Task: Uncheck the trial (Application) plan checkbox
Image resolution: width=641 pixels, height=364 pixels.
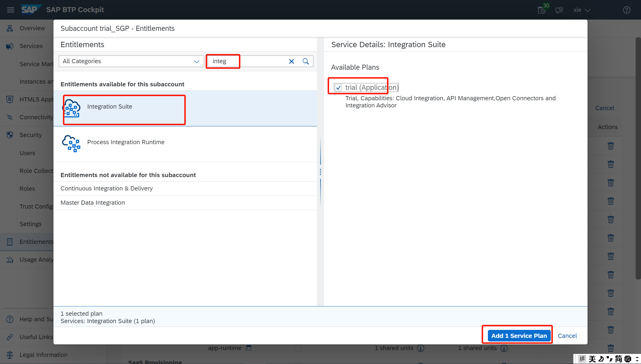Action: click(x=338, y=88)
